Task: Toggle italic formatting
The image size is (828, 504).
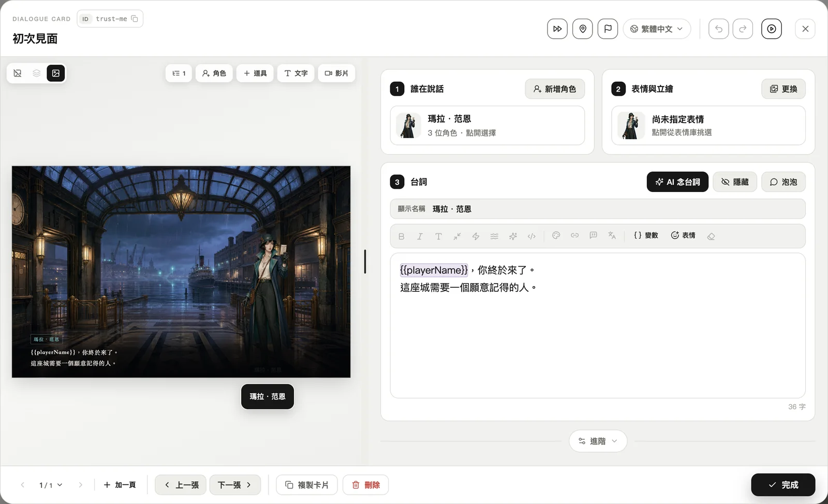Action: pyautogui.click(x=420, y=236)
